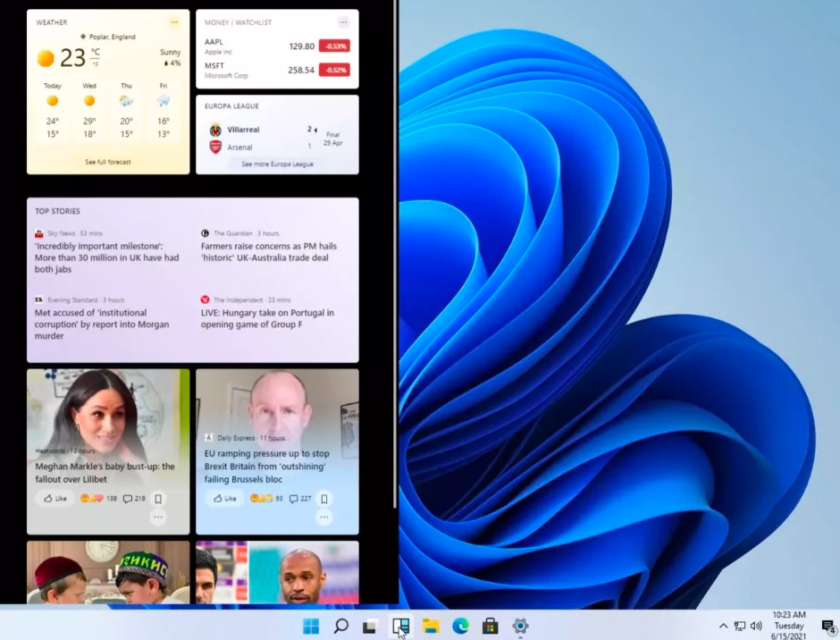Viewport: 840px width, 640px height.
Task: Select the Thu forecast day
Action: click(126, 111)
